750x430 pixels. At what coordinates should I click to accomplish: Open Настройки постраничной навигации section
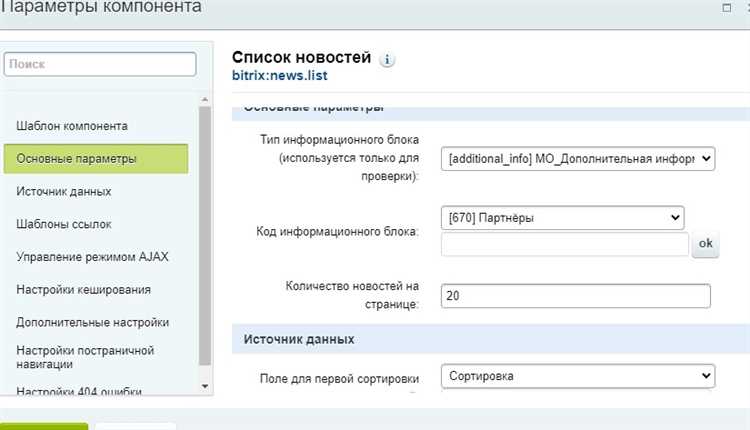click(x=85, y=357)
